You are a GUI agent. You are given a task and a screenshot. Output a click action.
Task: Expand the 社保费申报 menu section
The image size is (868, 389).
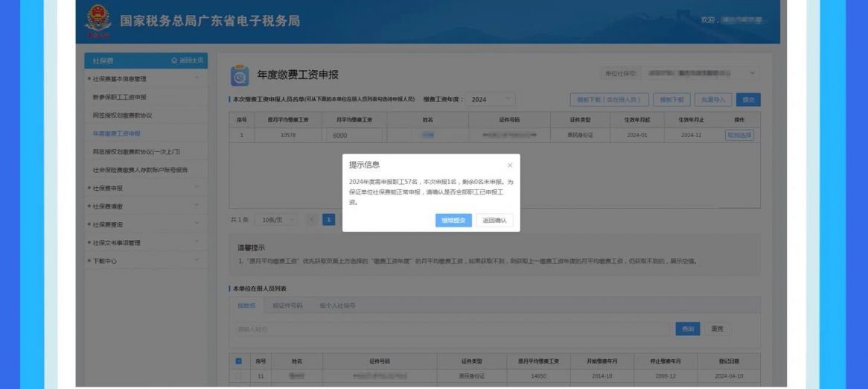pos(197,188)
